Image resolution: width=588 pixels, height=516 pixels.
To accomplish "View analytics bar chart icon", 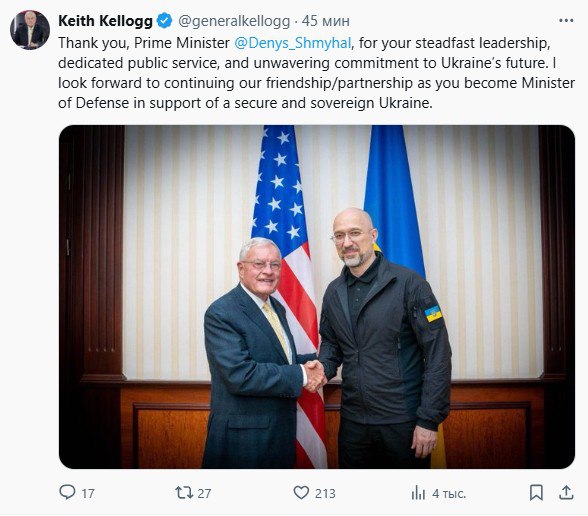I will pos(418,493).
